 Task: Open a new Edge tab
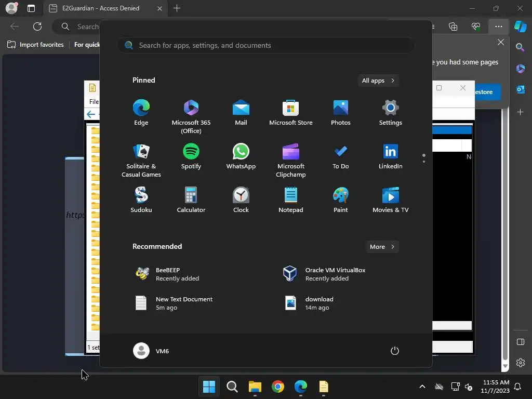[x=177, y=8]
